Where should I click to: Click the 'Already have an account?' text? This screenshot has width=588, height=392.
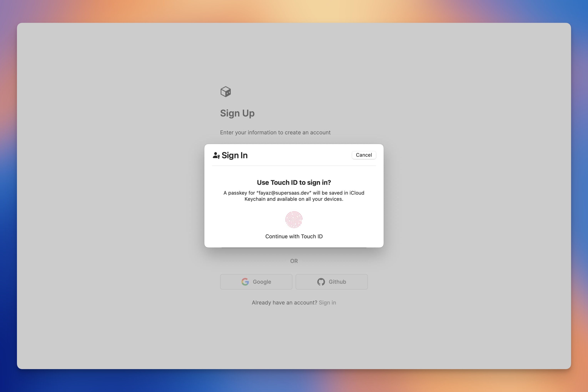284,303
